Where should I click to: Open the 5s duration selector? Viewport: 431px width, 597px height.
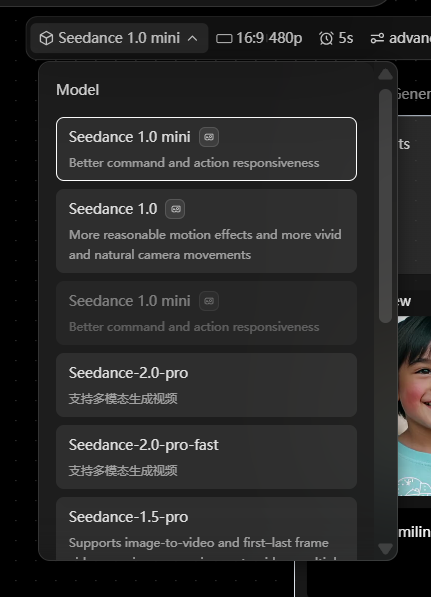click(x=336, y=38)
